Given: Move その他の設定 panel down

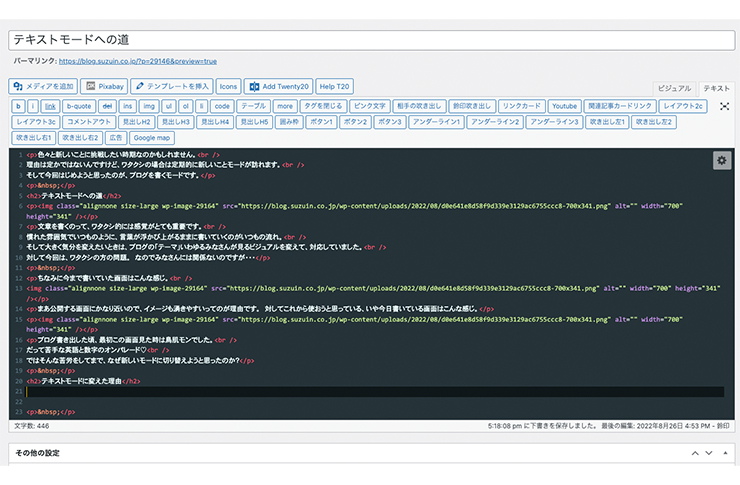Looking at the screenshot, I should click(x=709, y=453).
